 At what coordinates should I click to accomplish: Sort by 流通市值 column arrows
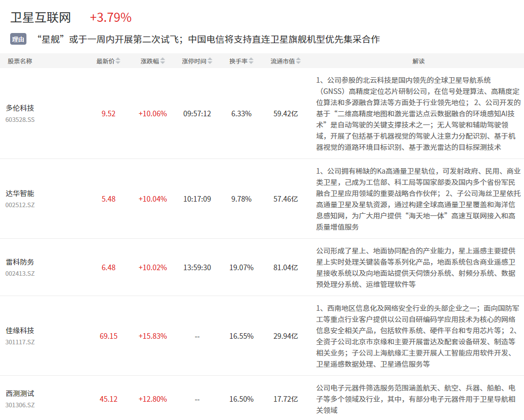pos(298,61)
